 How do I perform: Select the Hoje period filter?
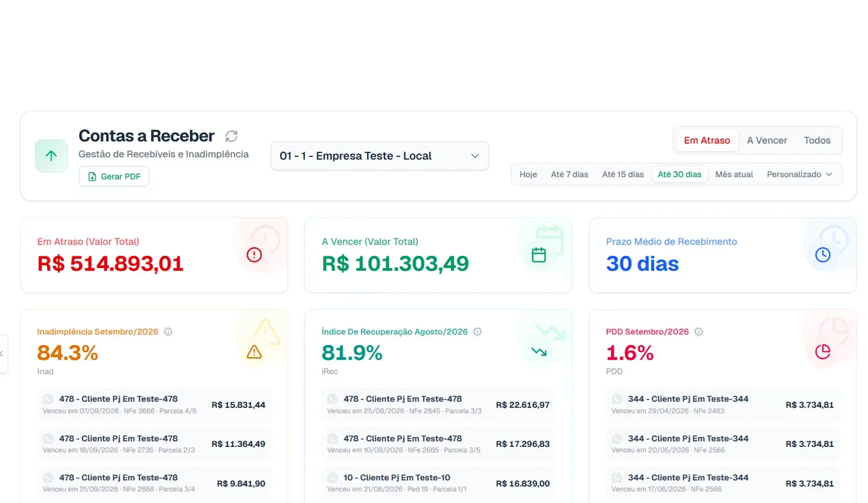tap(528, 174)
